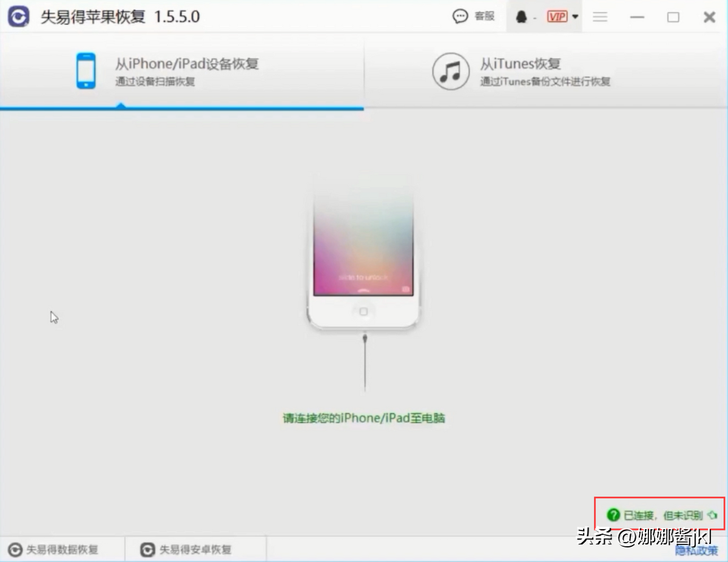Switch to 从iTunes恢复 tab
The width and height of the screenshot is (728, 562).
tap(546, 71)
